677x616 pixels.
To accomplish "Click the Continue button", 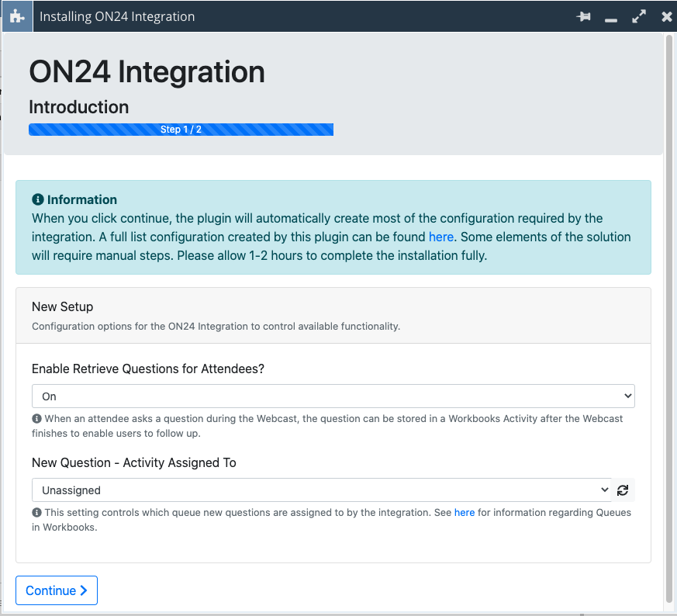I will 57,590.
